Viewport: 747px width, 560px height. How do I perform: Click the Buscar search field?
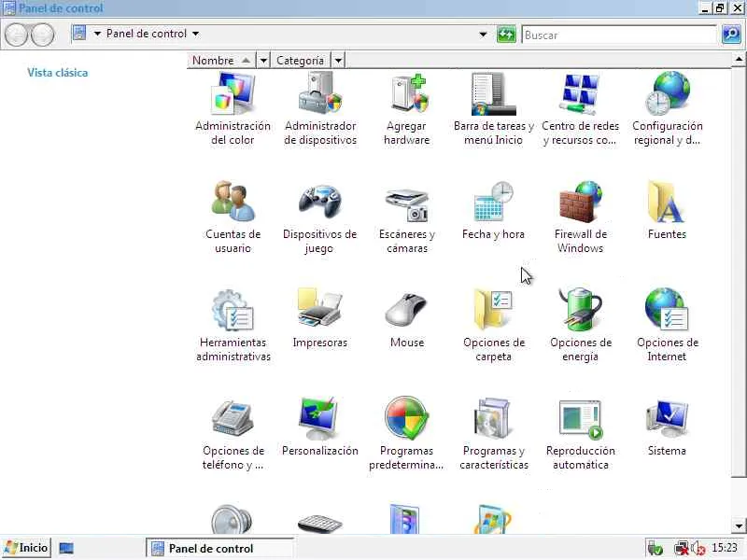619,35
